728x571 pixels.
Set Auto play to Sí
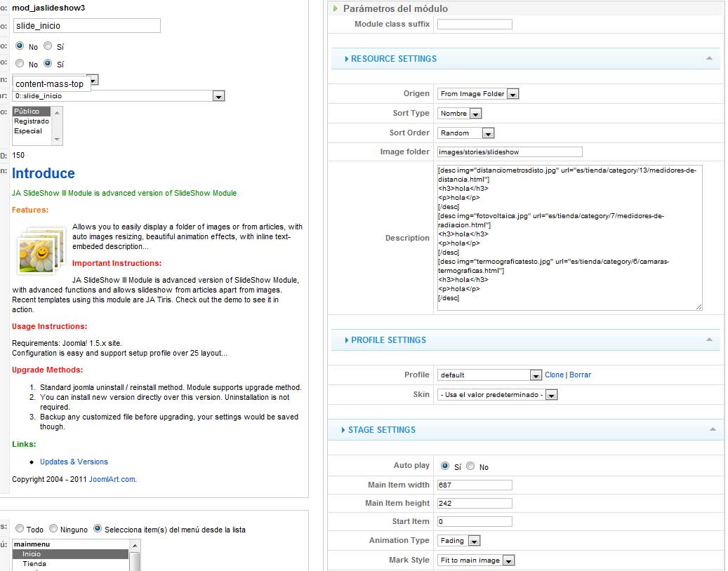coord(445,466)
